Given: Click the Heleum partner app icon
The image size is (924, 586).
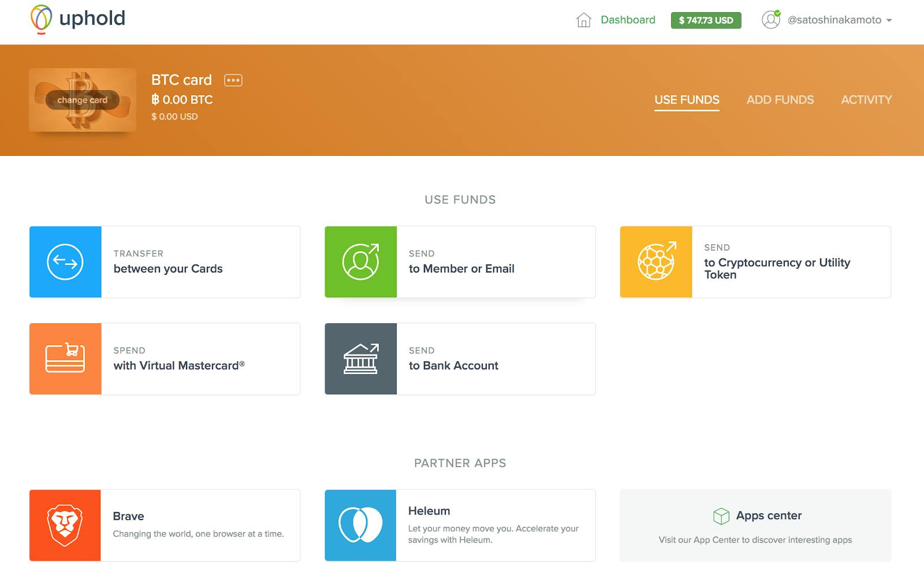Looking at the screenshot, I should [360, 525].
